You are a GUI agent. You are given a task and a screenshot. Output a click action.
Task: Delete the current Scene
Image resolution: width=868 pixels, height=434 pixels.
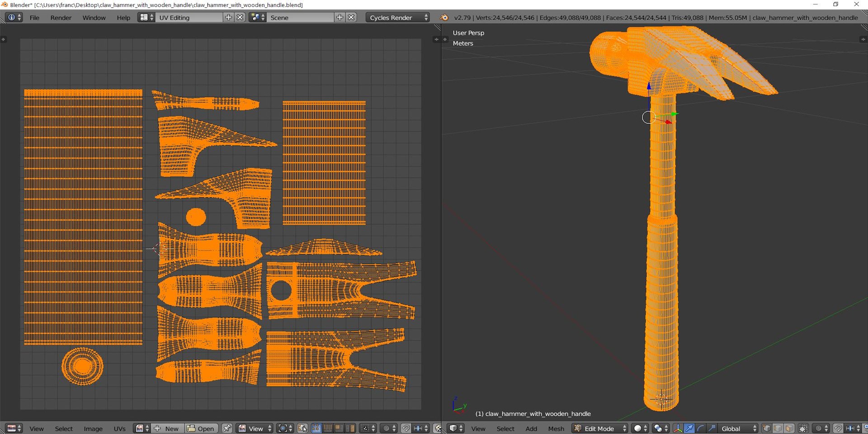point(351,18)
